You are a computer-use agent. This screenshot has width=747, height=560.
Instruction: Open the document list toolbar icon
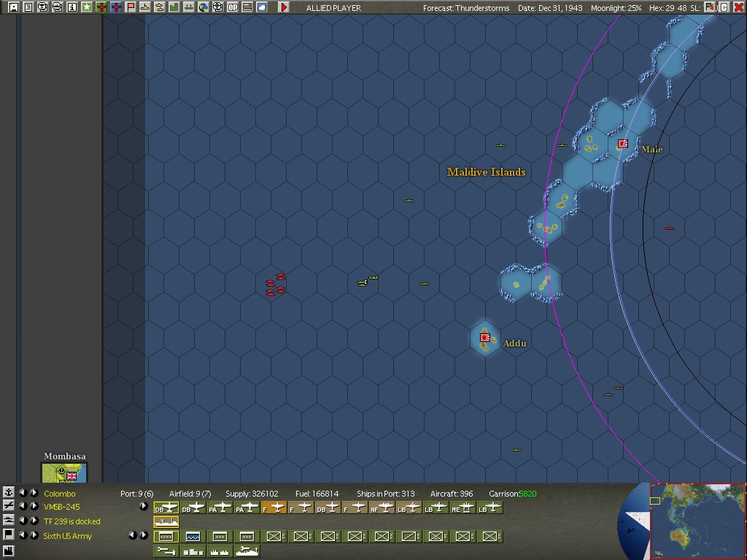pos(28,7)
